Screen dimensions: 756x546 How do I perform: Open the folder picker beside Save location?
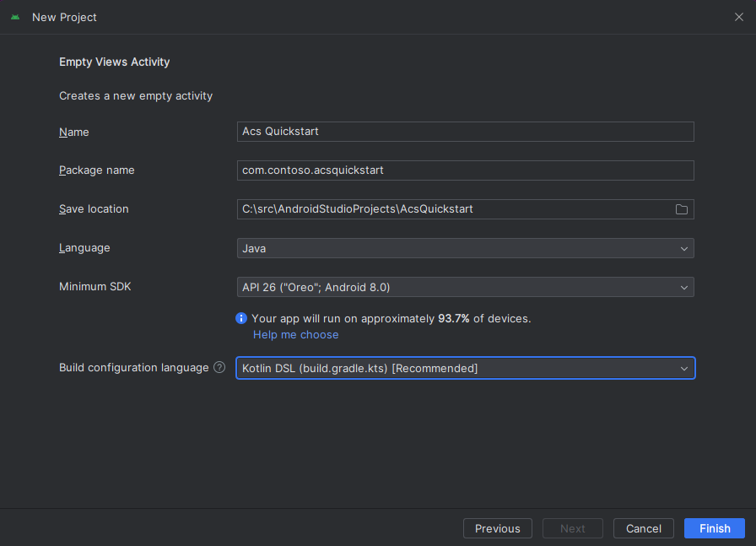682,209
